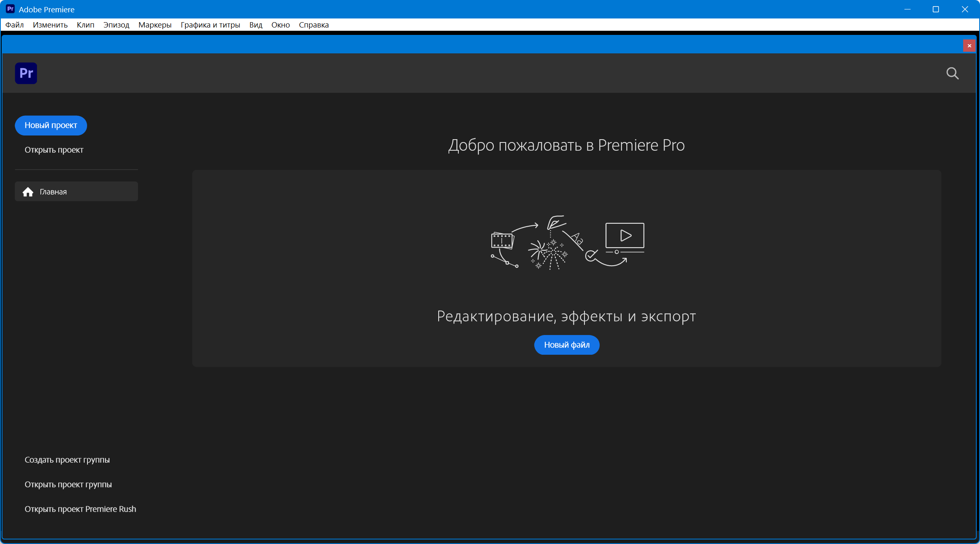Open the Графика и титры menu
Image resolution: width=980 pixels, height=544 pixels.
210,25
